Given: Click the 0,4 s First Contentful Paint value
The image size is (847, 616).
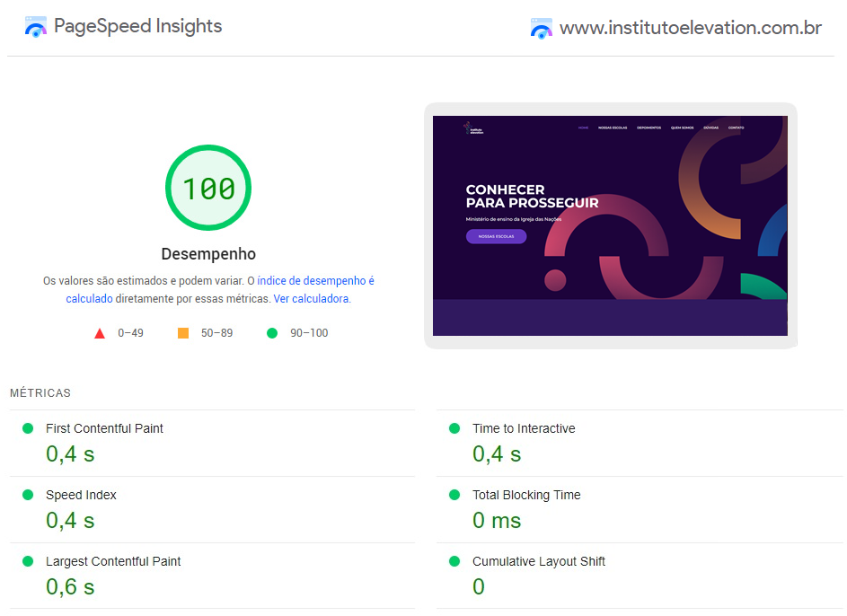Looking at the screenshot, I should 70,454.
